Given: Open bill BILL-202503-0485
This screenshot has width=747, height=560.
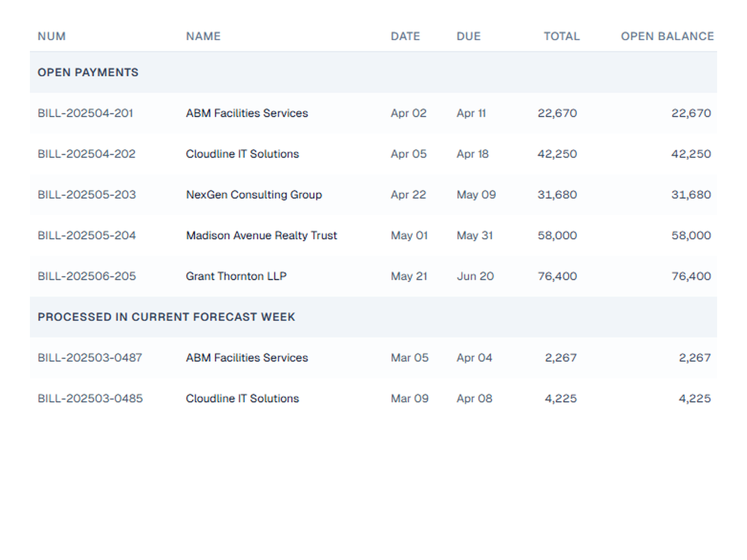Looking at the screenshot, I should click(x=90, y=399).
